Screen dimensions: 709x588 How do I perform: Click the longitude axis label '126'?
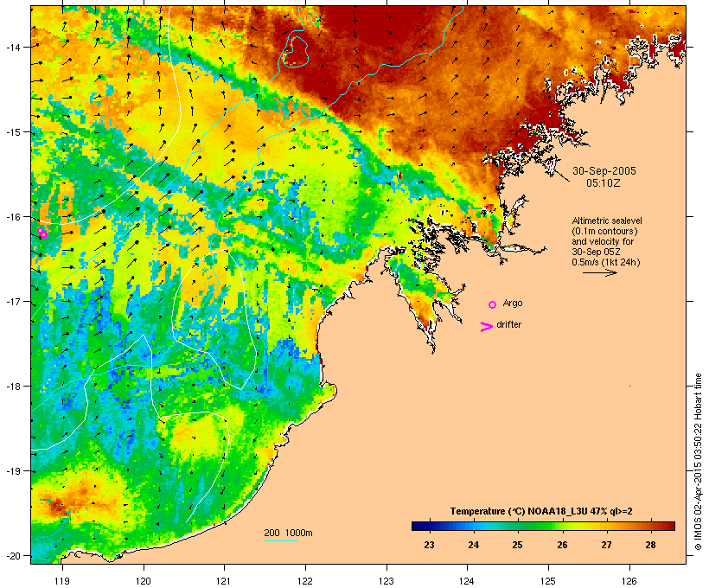tap(629, 581)
